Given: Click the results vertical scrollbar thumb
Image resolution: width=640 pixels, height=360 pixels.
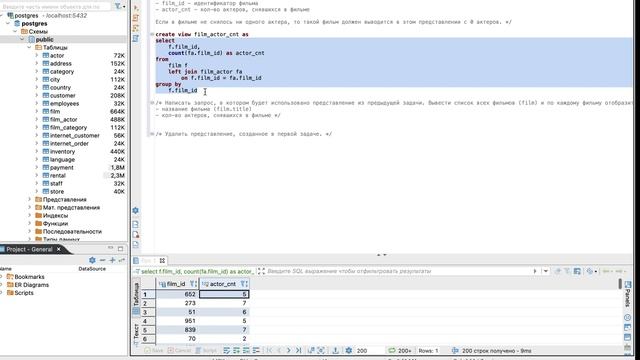Looking at the screenshot, I should click(x=620, y=284).
